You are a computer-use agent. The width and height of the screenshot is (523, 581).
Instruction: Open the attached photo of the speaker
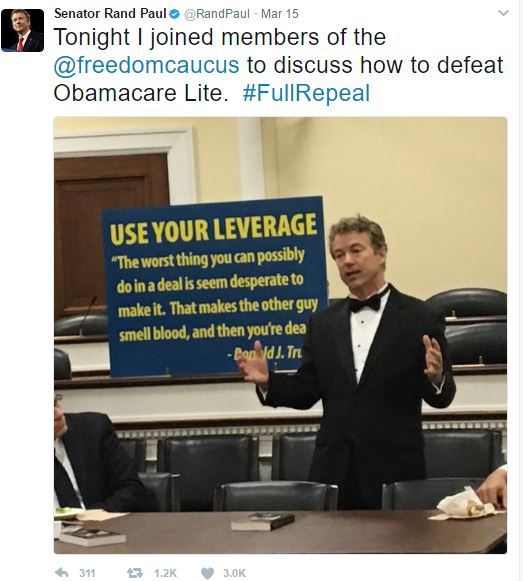point(280,335)
